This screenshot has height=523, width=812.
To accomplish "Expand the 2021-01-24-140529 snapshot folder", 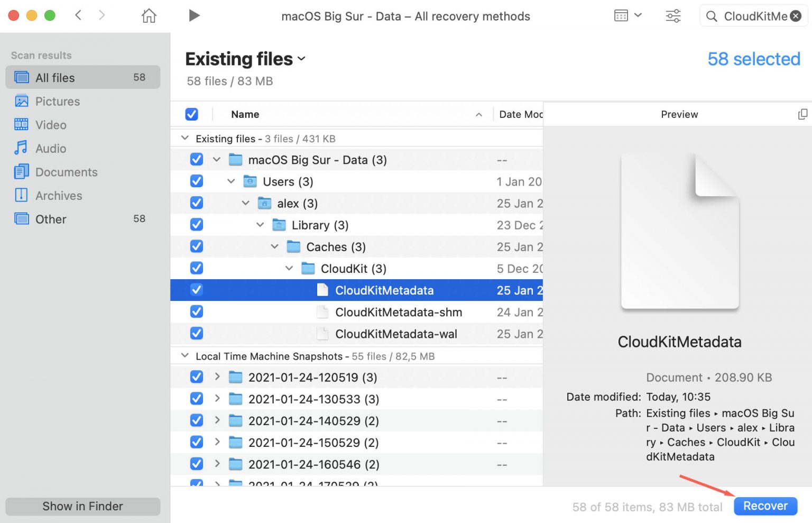I will tap(217, 420).
